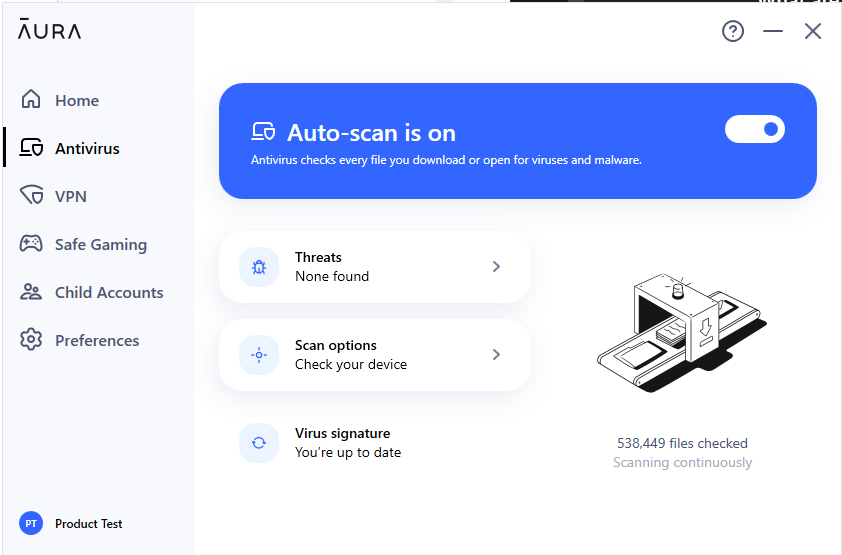Click the Preferences gear icon
Screen dimensions: 842x555
point(31,339)
